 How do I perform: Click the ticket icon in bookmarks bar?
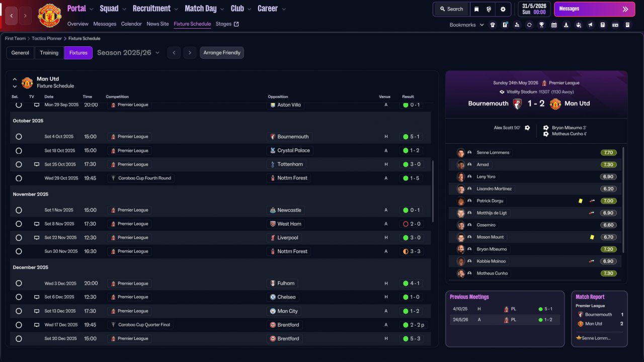(x=615, y=25)
